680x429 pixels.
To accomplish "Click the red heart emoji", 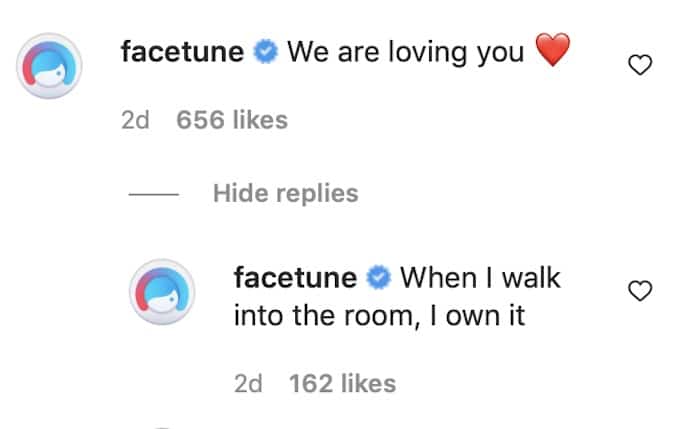I will click(553, 51).
